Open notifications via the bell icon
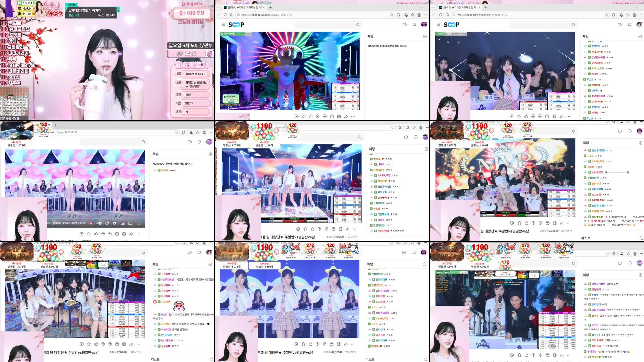The image size is (644, 362). [414, 24]
